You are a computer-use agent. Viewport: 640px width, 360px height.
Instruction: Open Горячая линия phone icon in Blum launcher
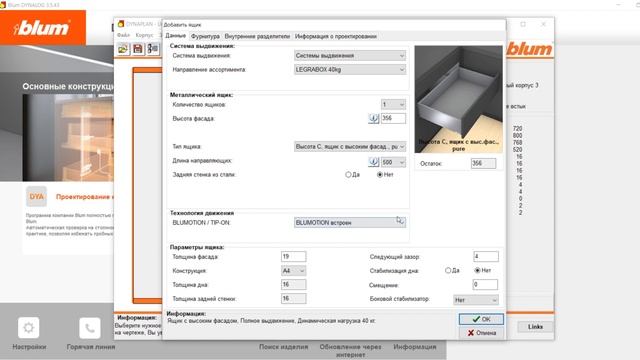coord(90,328)
